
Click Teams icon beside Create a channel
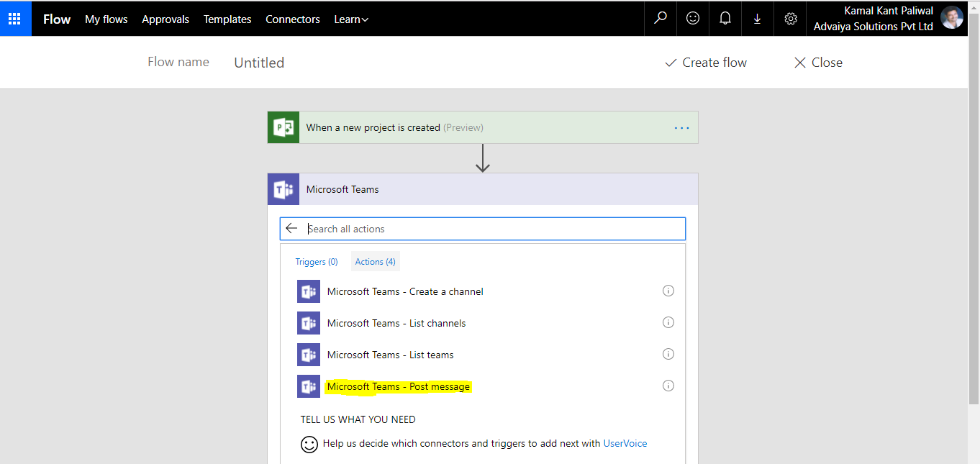(309, 291)
